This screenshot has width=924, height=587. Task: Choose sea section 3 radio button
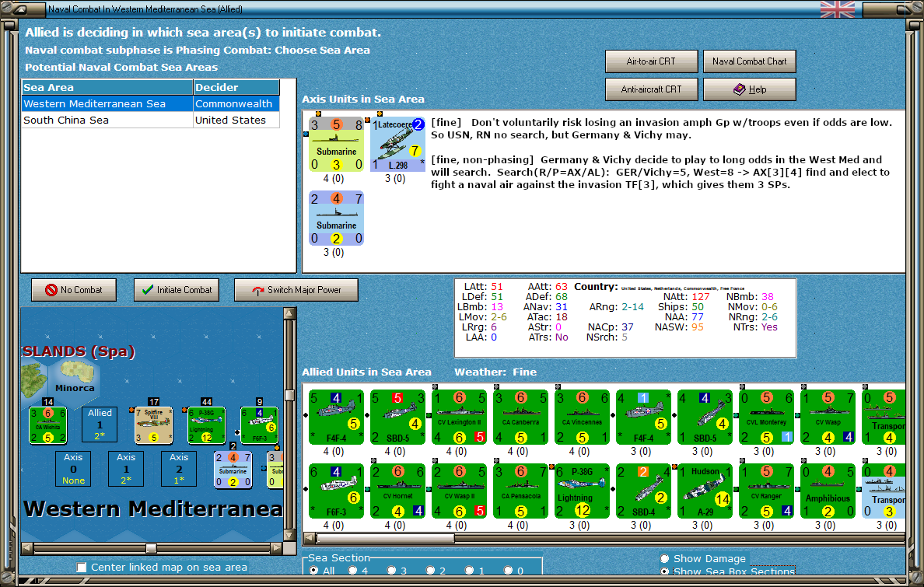[x=391, y=571]
